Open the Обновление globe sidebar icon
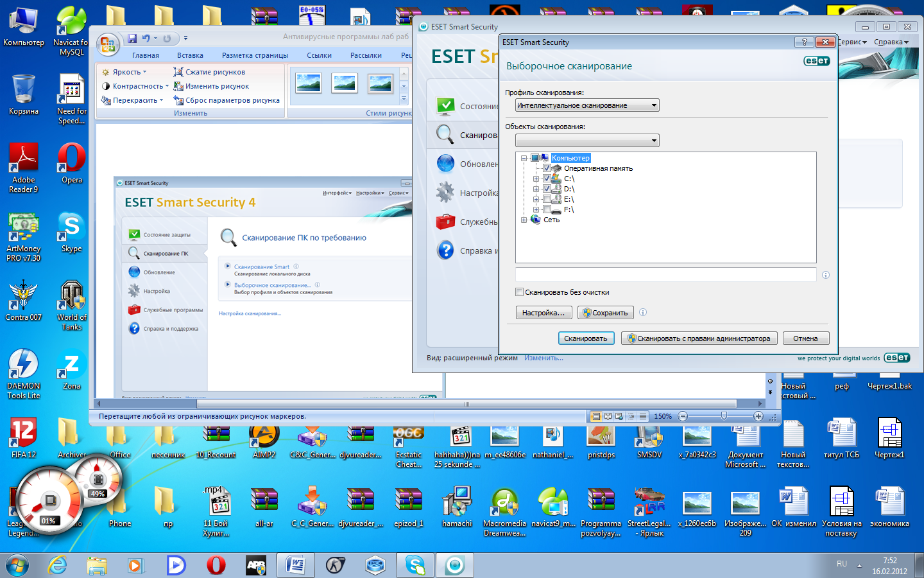 pos(445,163)
